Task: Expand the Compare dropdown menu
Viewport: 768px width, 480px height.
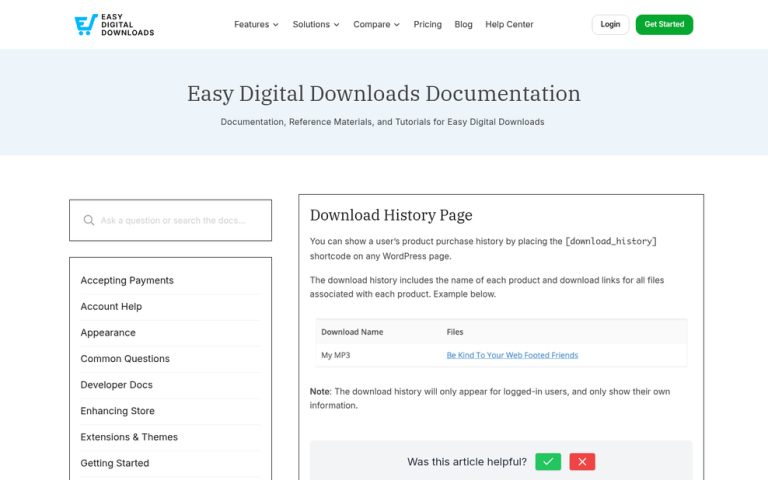Action: pyautogui.click(x=377, y=24)
